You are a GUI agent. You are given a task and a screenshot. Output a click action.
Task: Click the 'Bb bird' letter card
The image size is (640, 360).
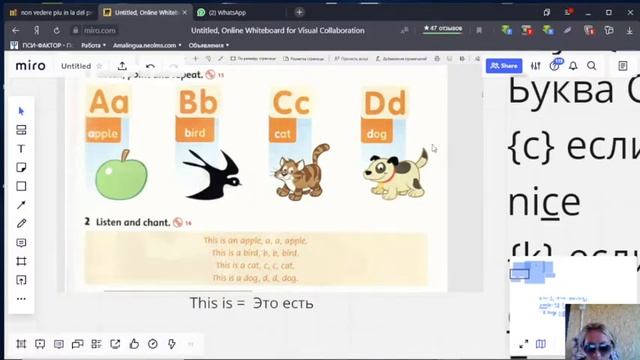208,144
